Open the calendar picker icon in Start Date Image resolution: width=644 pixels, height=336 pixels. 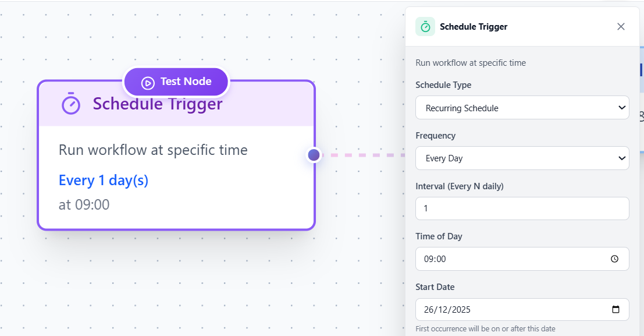pos(616,310)
